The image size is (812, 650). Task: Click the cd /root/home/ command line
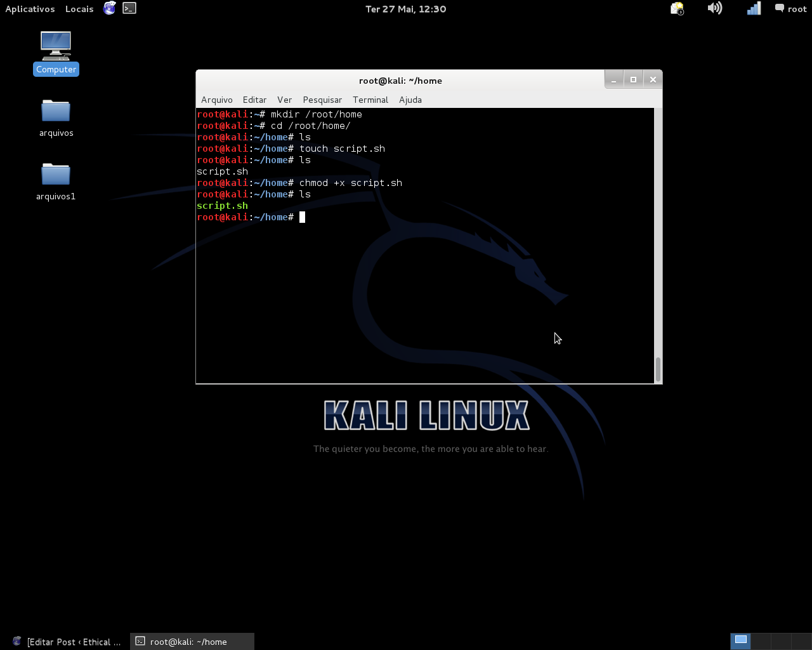273,126
